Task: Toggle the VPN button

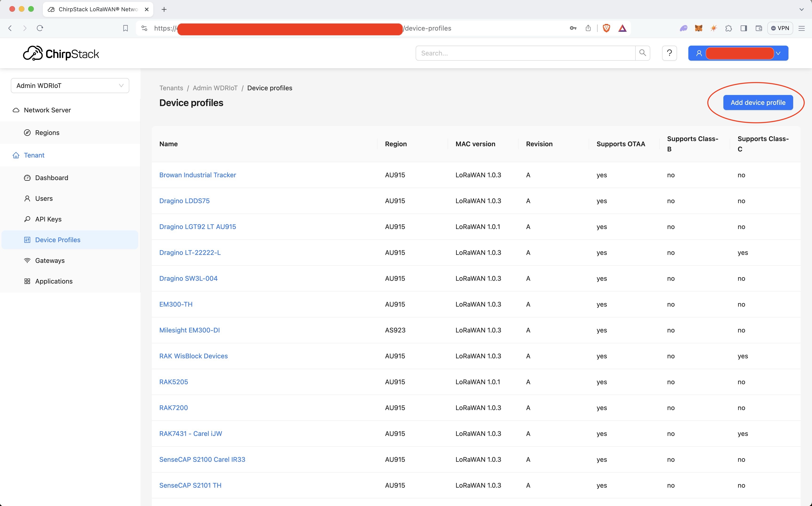Action: tap(780, 28)
